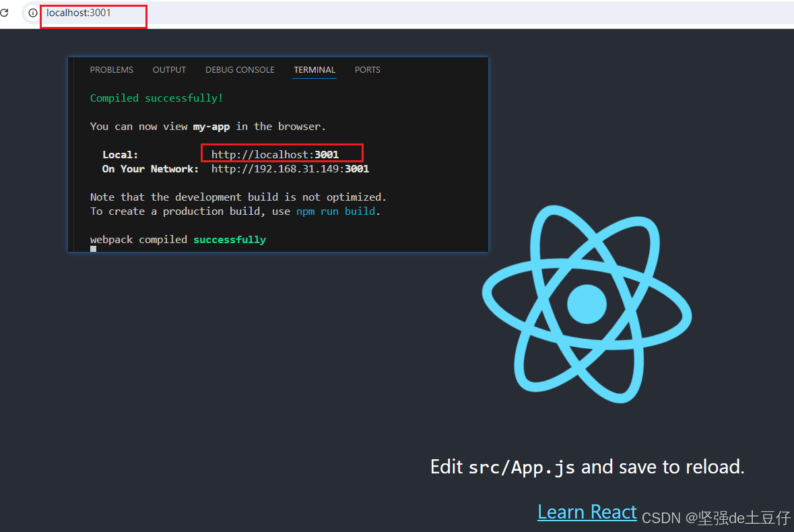Viewport: 794px width, 532px height.
Task: Click the 'On Your Network:' label
Action: [150, 168]
